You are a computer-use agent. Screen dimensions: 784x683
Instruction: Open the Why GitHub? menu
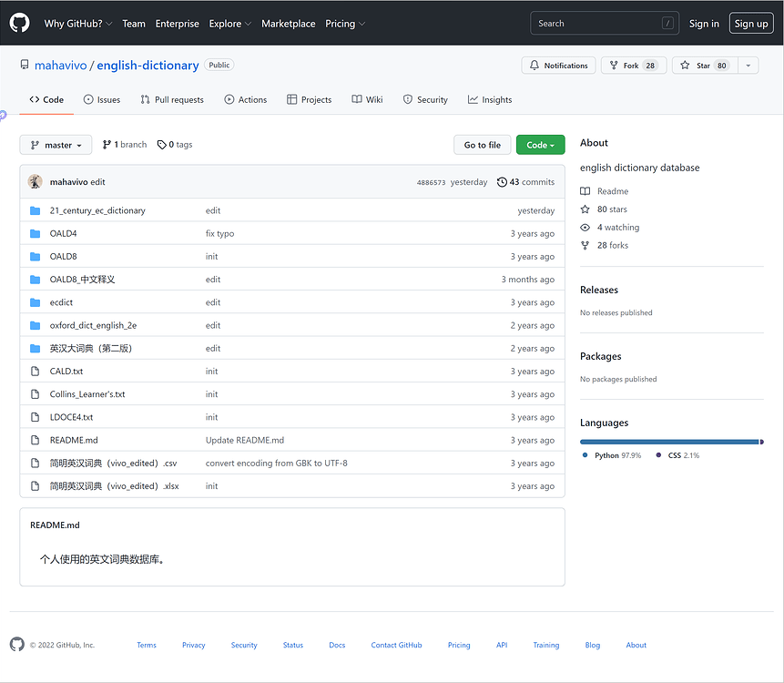(78, 24)
